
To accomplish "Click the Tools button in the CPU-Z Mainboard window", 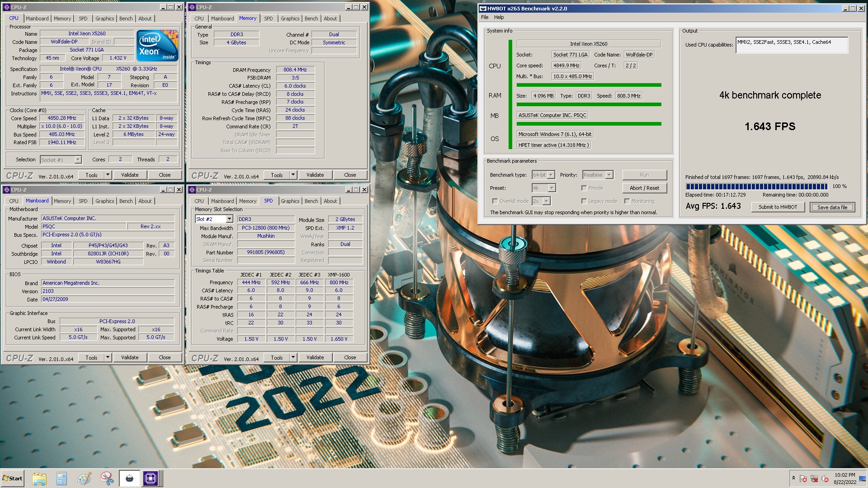I will pyautogui.click(x=91, y=357).
